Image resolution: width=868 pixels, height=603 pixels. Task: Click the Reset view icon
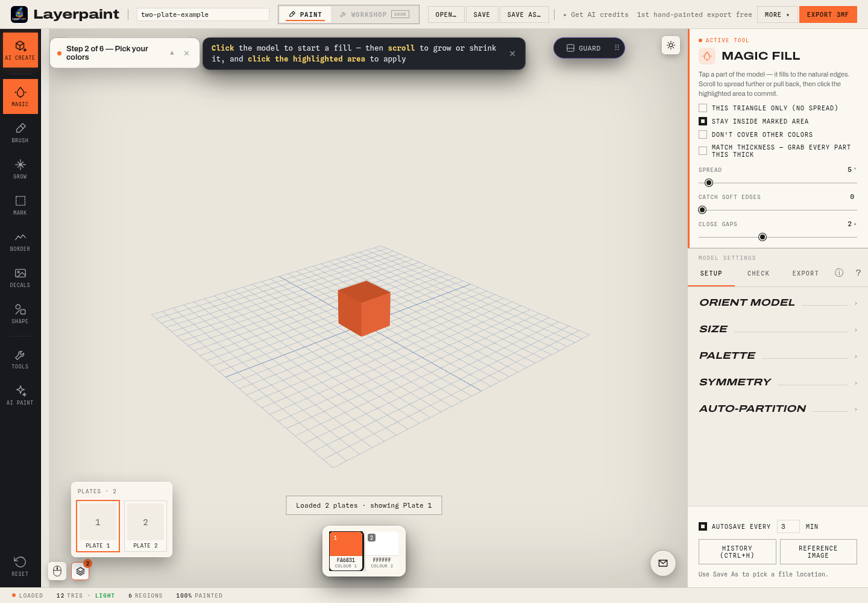pos(20,566)
